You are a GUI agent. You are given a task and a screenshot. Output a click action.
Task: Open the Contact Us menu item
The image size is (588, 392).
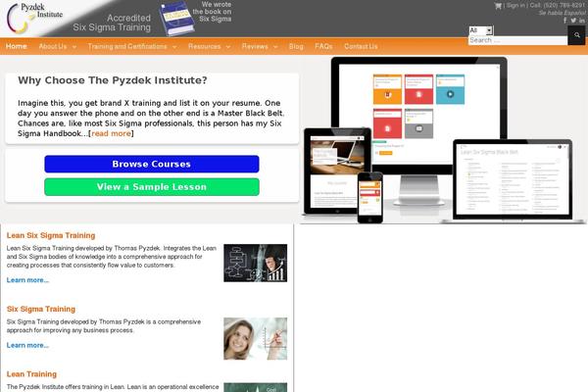point(361,46)
